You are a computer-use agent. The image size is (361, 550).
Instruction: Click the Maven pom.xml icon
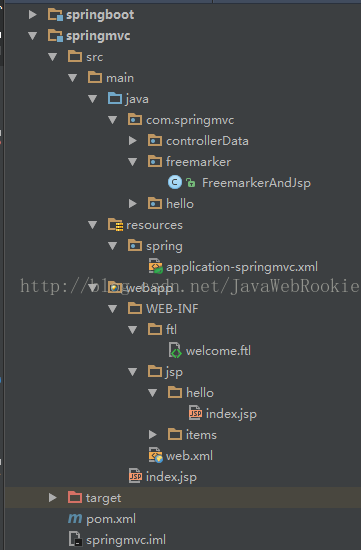point(75,518)
